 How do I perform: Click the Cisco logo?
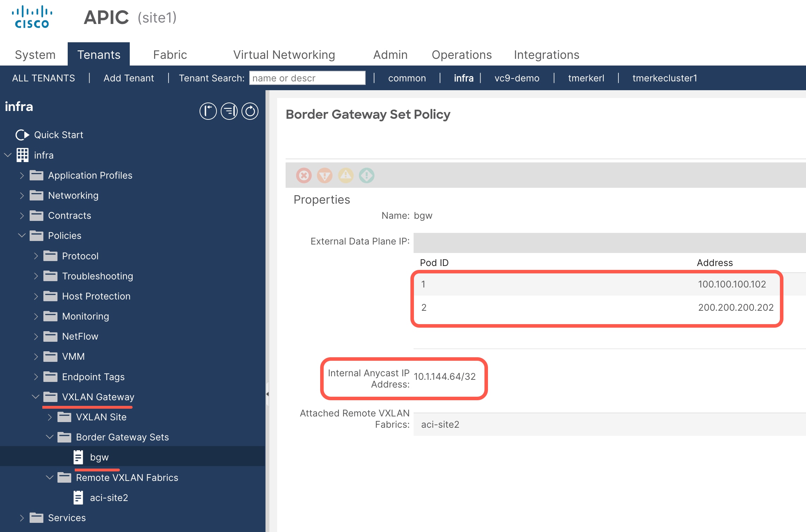coord(32,17)
